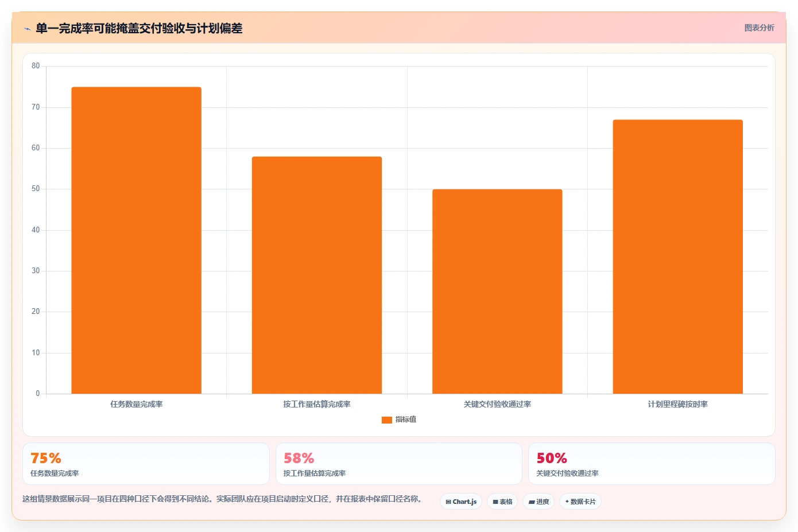Select the 关键交付验收通过率 bar in the chart
This screenshot has width=798, height=532.
pyautogui.click(x=497, y=292)
